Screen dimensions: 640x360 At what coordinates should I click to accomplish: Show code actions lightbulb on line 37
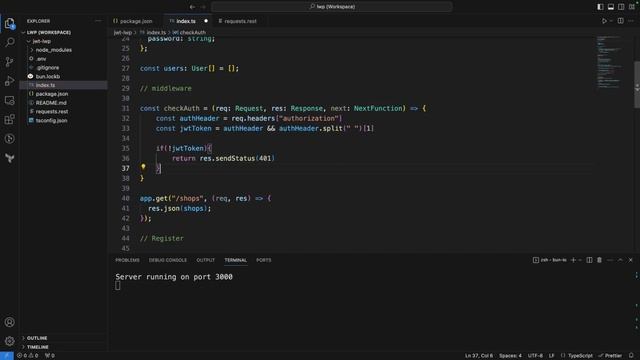(x=143, y=167)
